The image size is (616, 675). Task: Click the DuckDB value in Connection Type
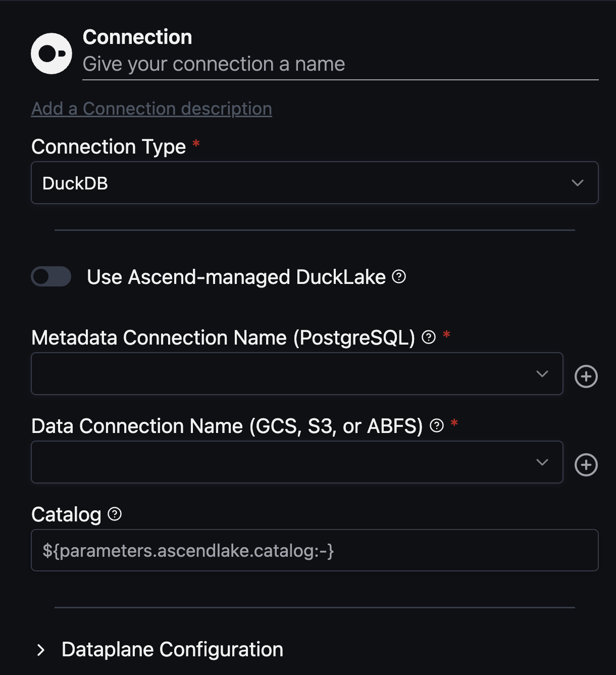click(x=75, y=183)
